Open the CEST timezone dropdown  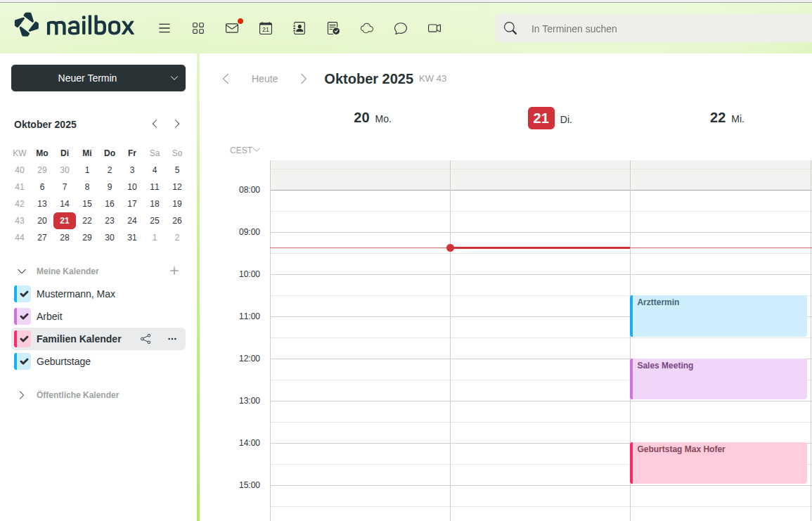click(245, 150)
